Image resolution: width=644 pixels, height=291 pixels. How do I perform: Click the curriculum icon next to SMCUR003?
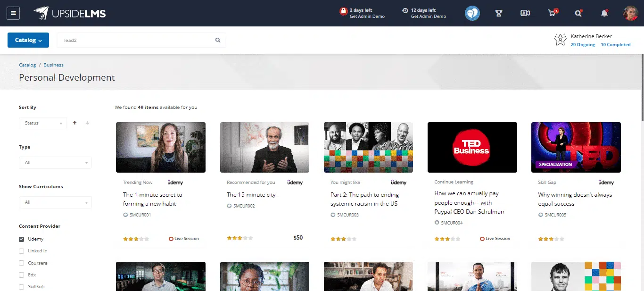[333, 215]
